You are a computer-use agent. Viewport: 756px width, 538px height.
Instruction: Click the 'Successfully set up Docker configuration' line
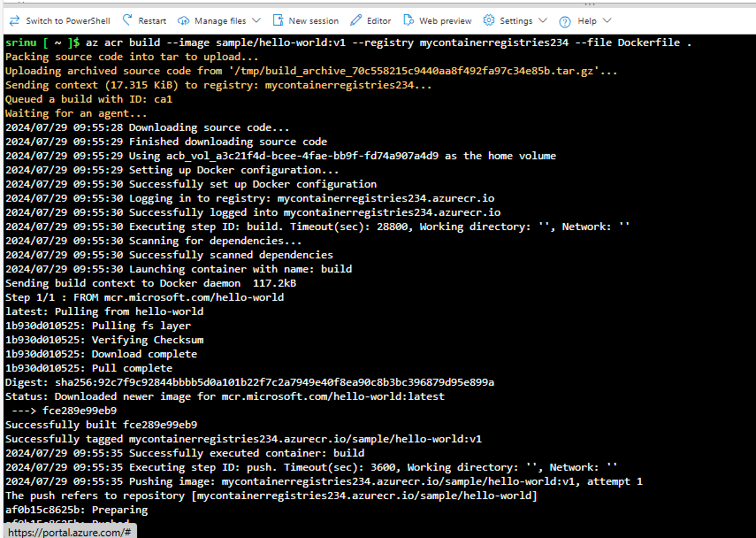click(191, 184)
